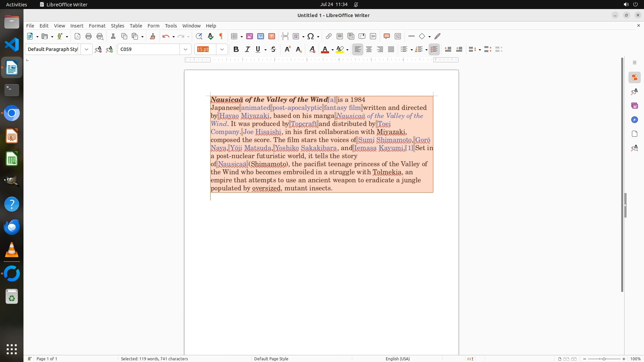Open the Insert Special Character icon

[x=311, y=37]
